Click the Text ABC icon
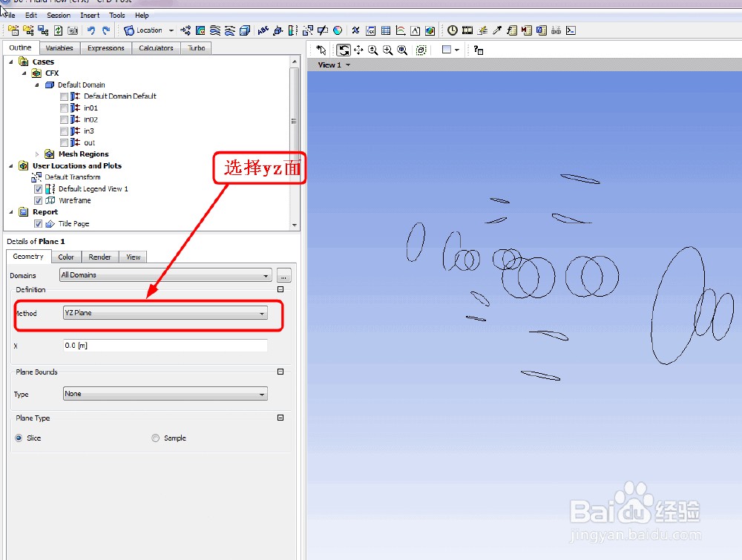This screenshot has width=742, height=560. 263,30
